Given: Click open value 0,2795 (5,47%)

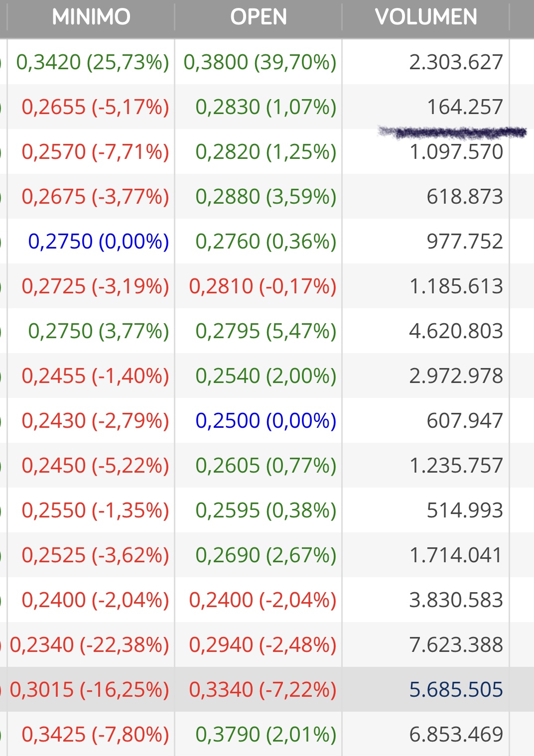Looking at the screenshot, I should tap(266, 331).
